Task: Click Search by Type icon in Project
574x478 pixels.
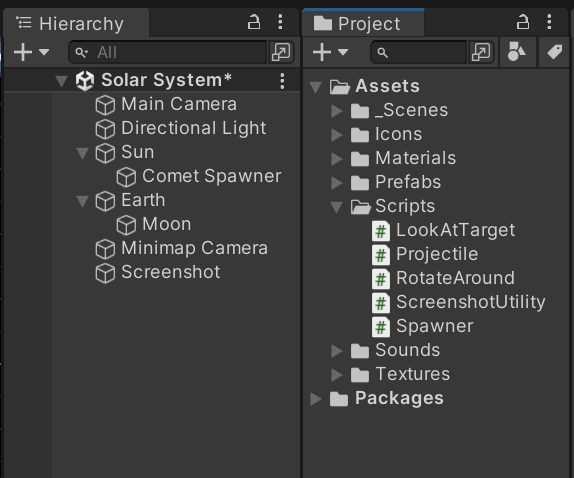Action: tap(517, 52)
